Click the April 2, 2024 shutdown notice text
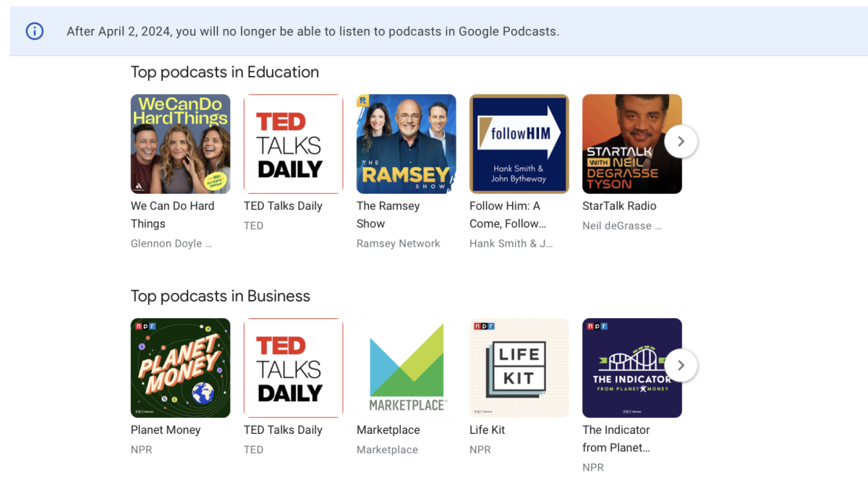 [x=313, y=32]
